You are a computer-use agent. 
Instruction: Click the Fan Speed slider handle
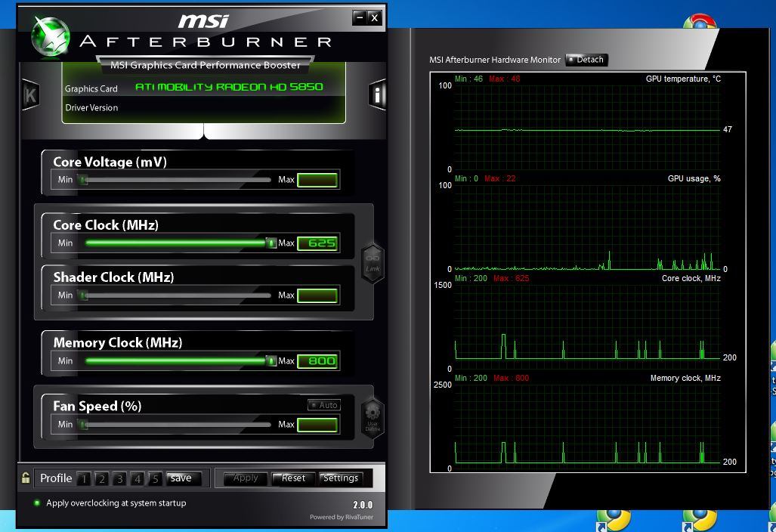click(x=84, y=424)
